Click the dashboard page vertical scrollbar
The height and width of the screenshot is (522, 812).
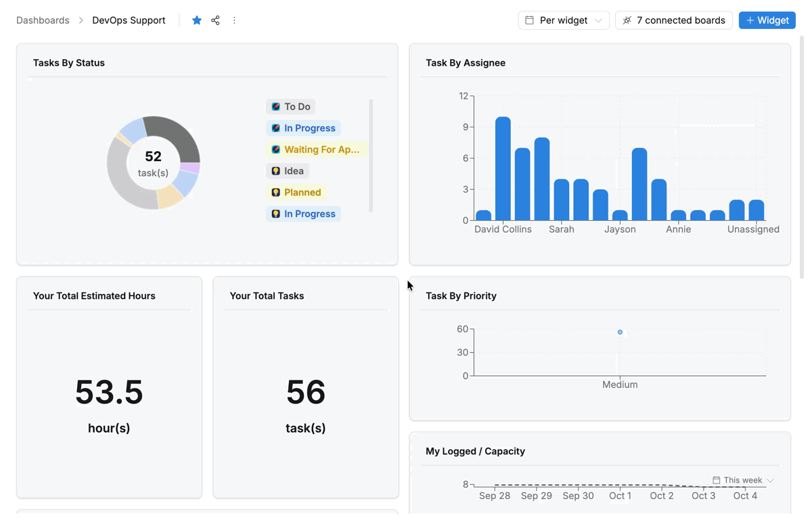[x=802, y=156]
